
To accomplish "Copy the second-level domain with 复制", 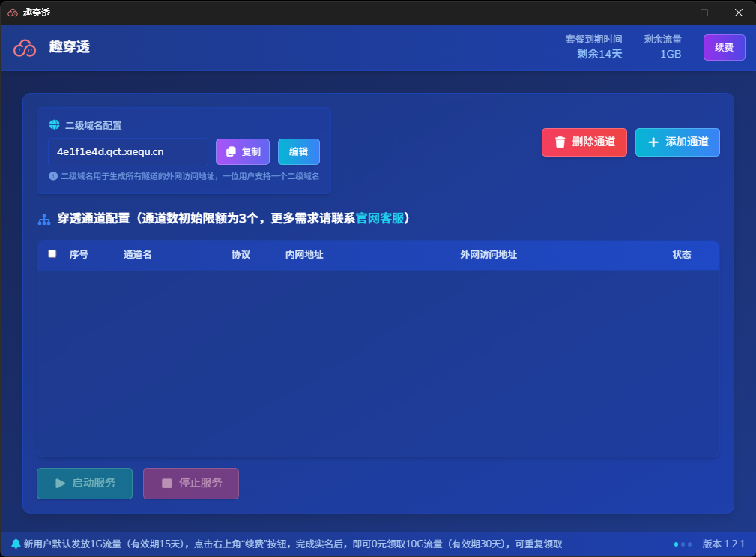I will (243, 151).
